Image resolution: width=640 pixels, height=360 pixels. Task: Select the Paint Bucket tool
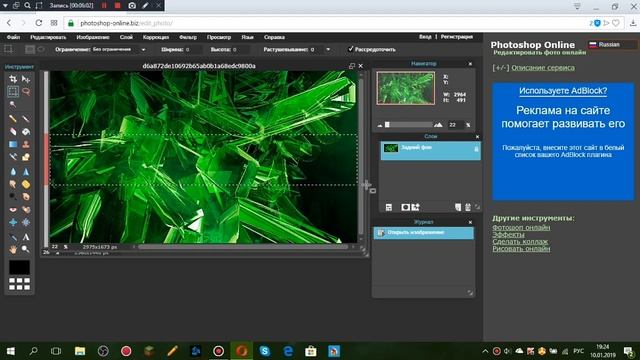pos(26,131)
